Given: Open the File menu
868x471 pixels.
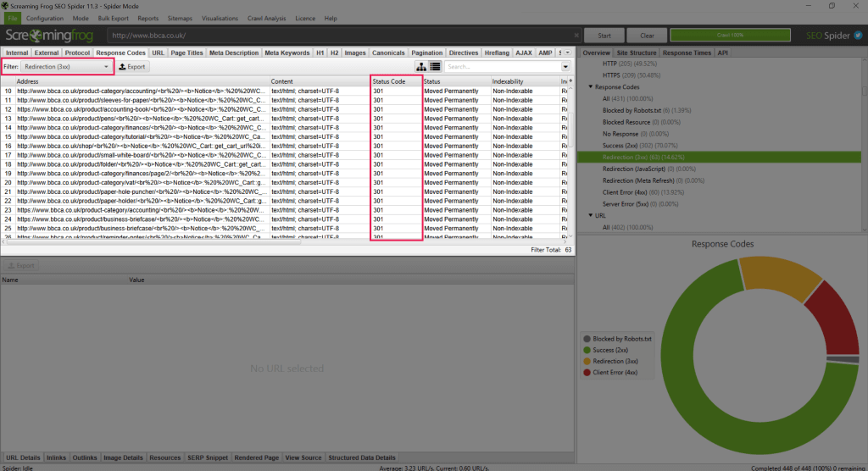Looking at the screenshot, I should pos(12,19).
